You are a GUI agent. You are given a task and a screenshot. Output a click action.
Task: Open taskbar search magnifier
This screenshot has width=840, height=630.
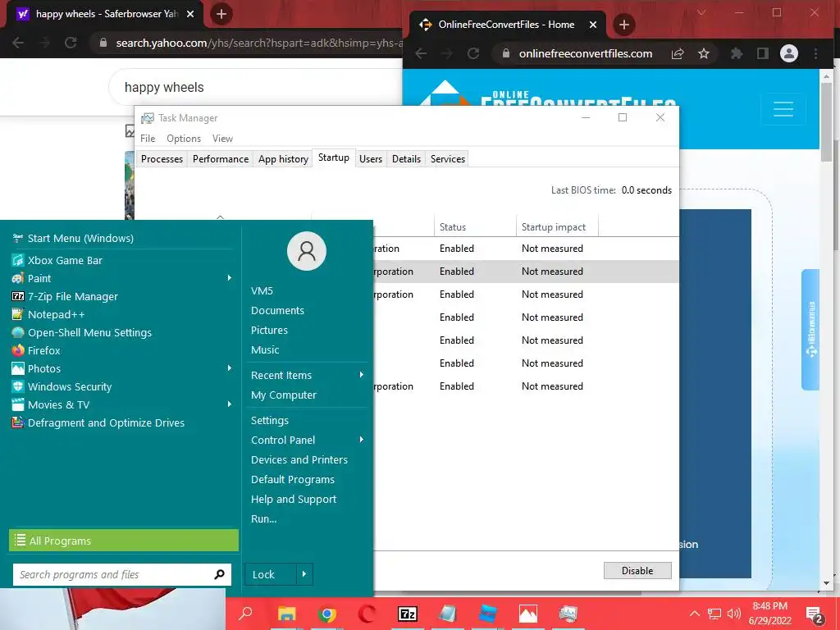pos(245,614)
